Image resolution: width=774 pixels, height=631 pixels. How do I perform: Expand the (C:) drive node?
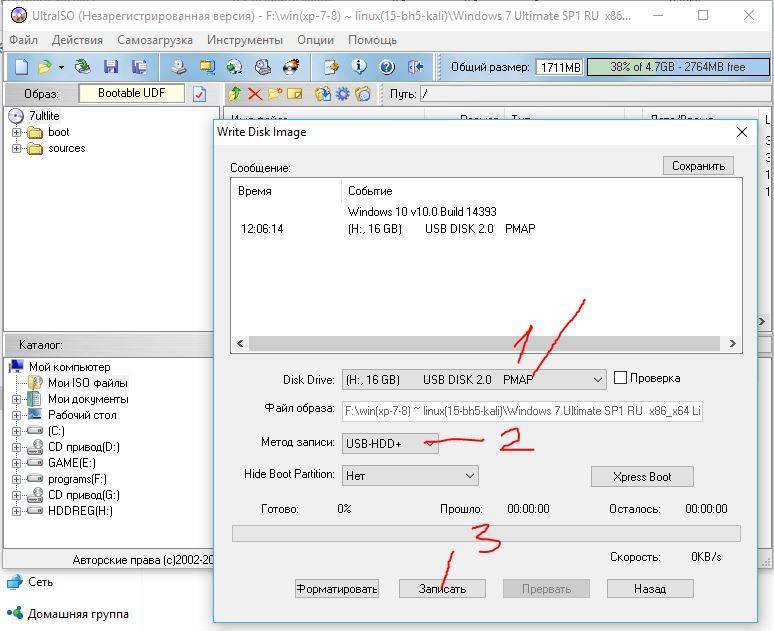click(16, 431)
